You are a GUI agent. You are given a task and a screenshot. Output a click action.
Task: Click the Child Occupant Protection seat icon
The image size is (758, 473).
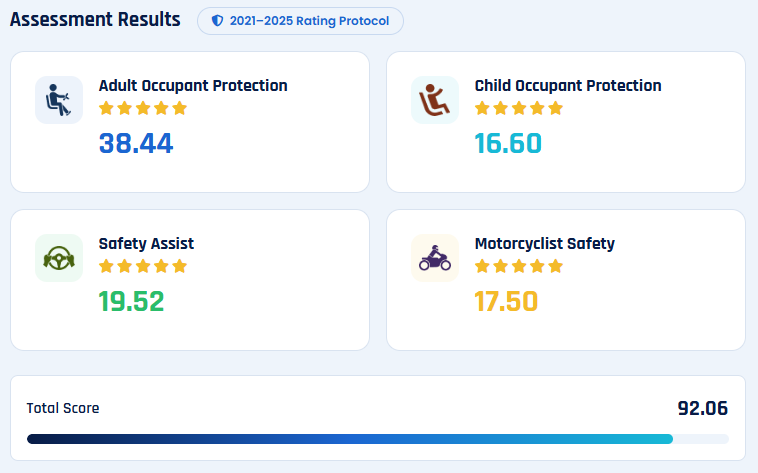point(435,100)
